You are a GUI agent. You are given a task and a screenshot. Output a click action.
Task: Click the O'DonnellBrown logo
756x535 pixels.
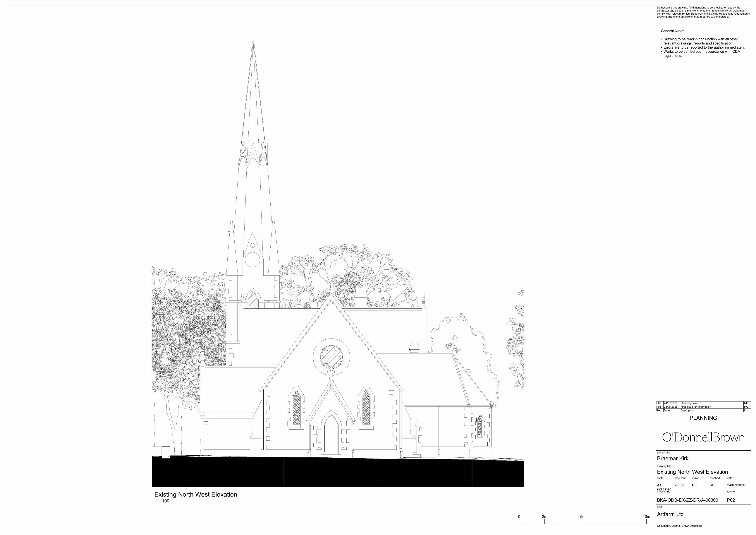point(703,437)
